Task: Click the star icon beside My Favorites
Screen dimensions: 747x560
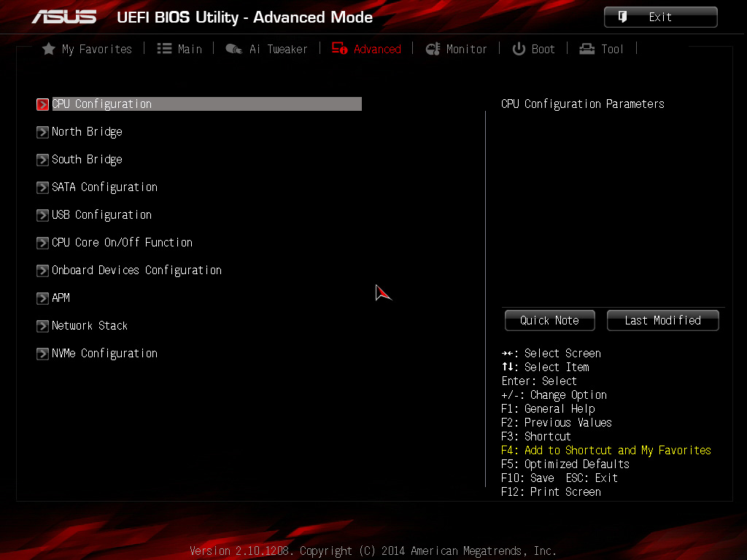Action: (49, 49)
